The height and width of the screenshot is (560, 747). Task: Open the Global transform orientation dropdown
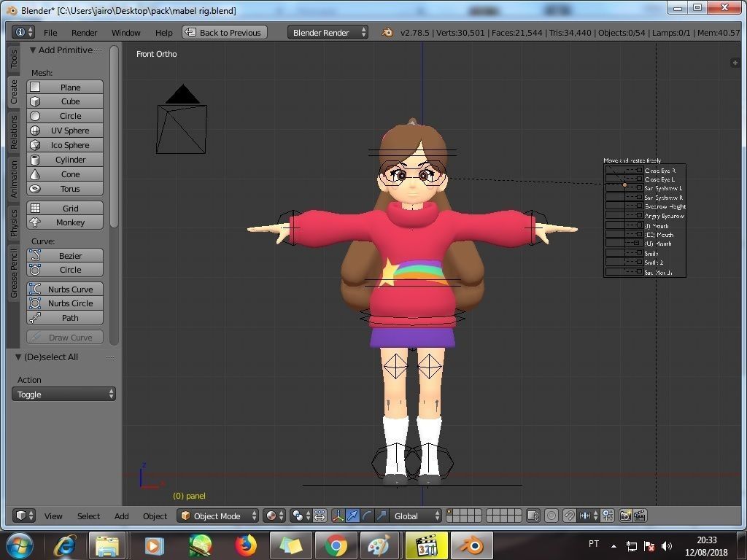click(416, 516)
